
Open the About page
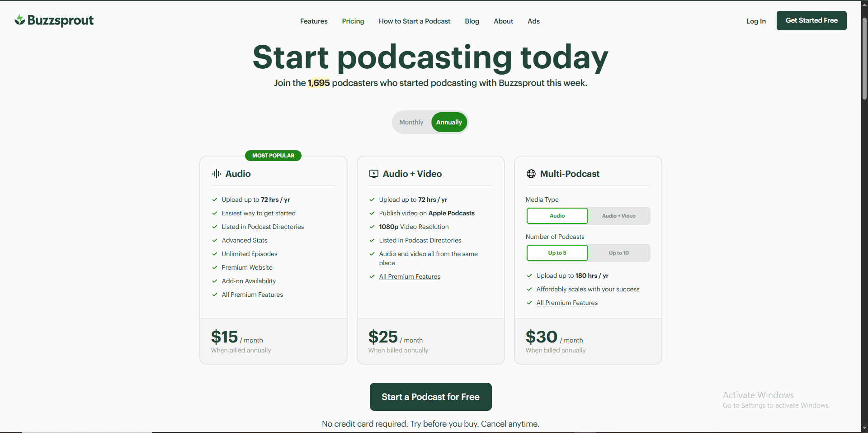[503, 21]
